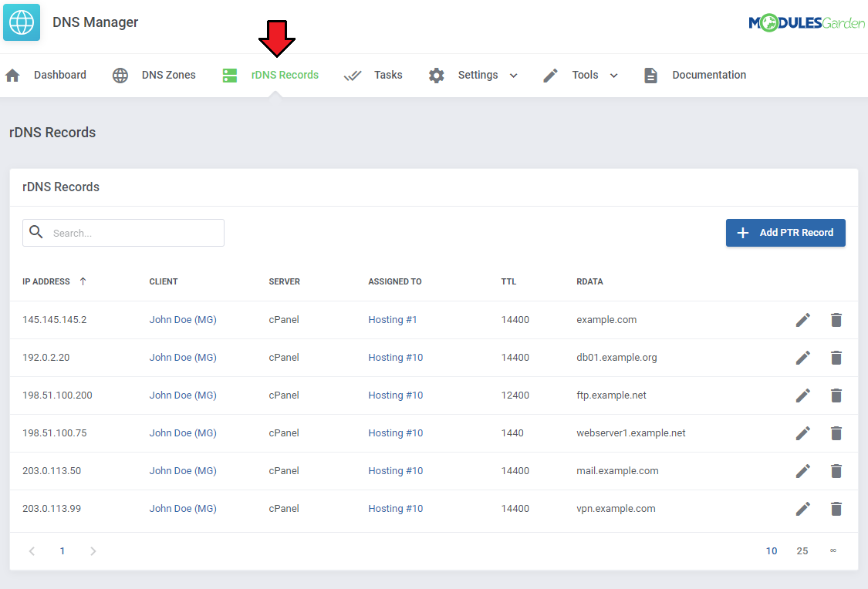Click the ModulesGarden logo
The width and height of the screenshot is (868, 589).
click(x=806, y=22)
